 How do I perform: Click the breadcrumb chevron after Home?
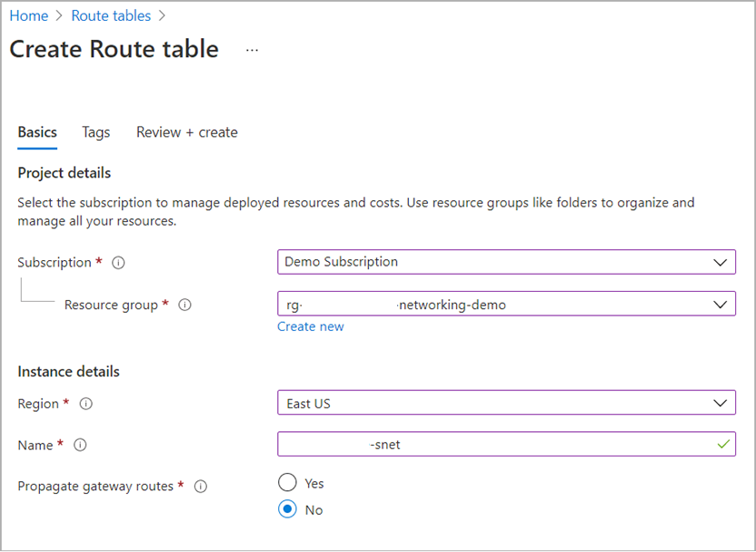59,15
